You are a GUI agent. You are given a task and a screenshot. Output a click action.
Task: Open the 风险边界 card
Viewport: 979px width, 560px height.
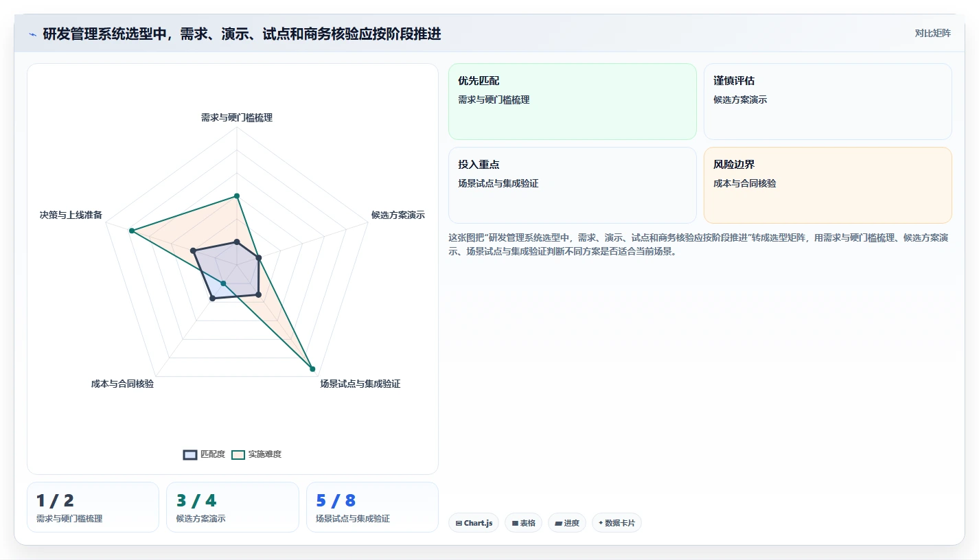click(x=828, y=185)
